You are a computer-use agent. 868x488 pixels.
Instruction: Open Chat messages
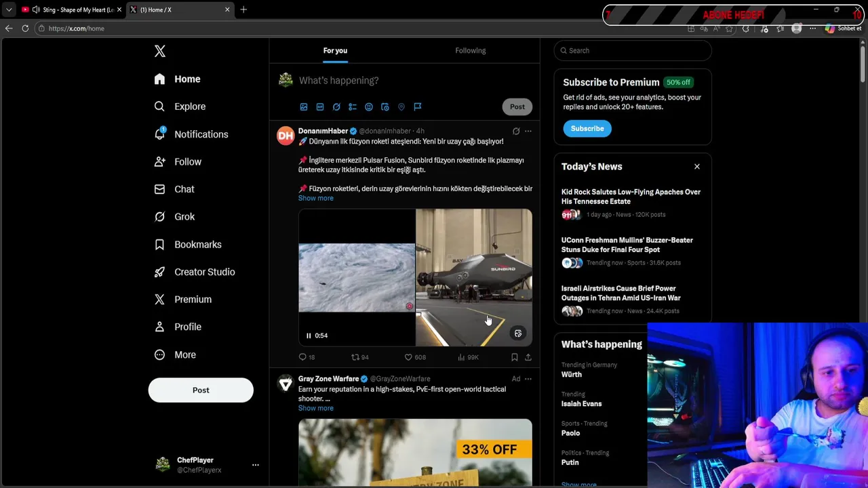[174, 189]
